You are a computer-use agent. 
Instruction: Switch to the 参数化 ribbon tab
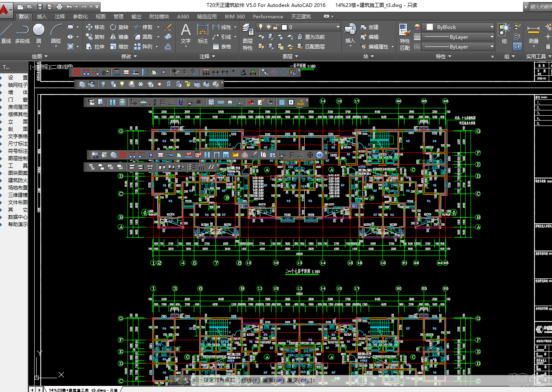click(x=80, y=16)
